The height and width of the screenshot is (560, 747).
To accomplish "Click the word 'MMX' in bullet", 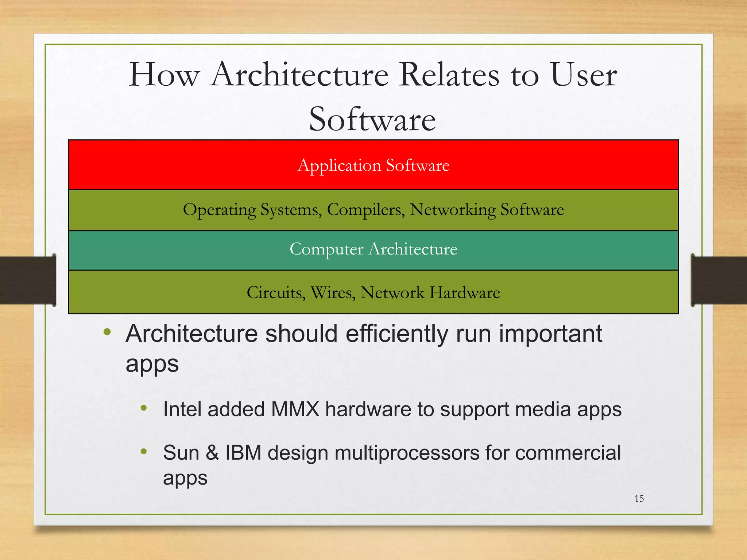I will click(x=295, y=409).
